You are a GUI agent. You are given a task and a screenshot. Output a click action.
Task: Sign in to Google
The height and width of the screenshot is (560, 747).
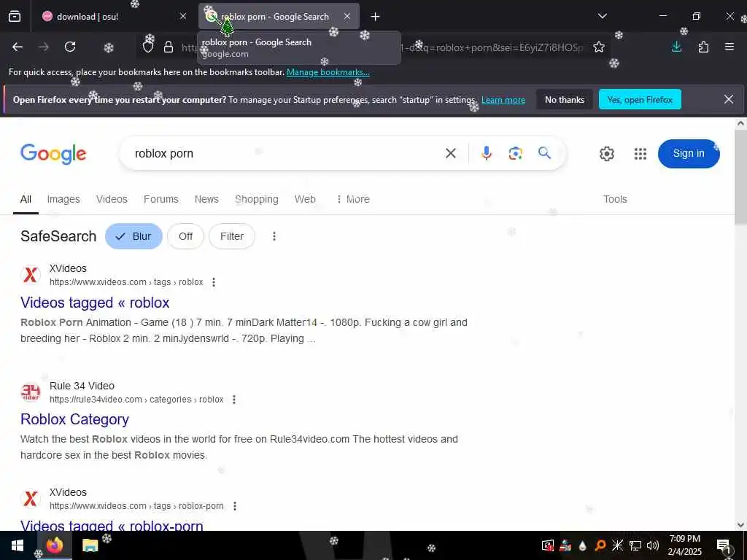pyautogui.click(x=689, y=153)
